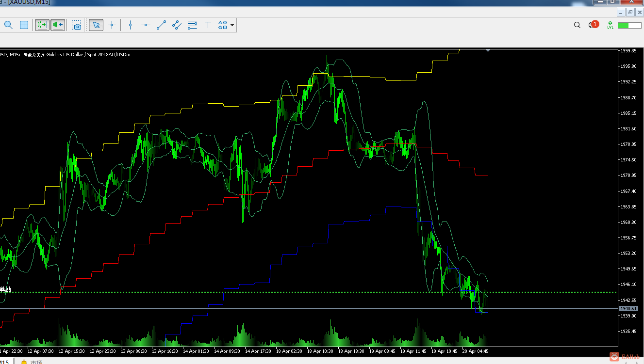Select the text label tool
Viewport: 644px width, 364px height.
(208, 25)
